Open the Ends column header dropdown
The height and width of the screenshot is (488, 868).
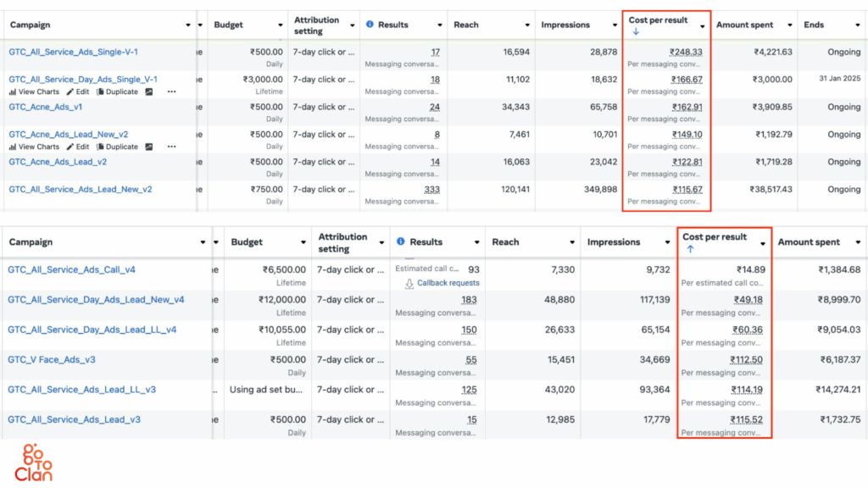pyautogui.click(x=858, y=25)
